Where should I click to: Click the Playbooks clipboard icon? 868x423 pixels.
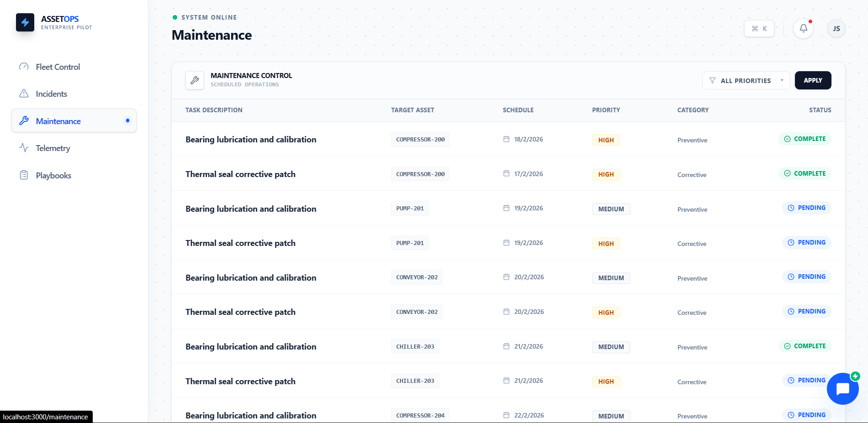pos(24,175)
